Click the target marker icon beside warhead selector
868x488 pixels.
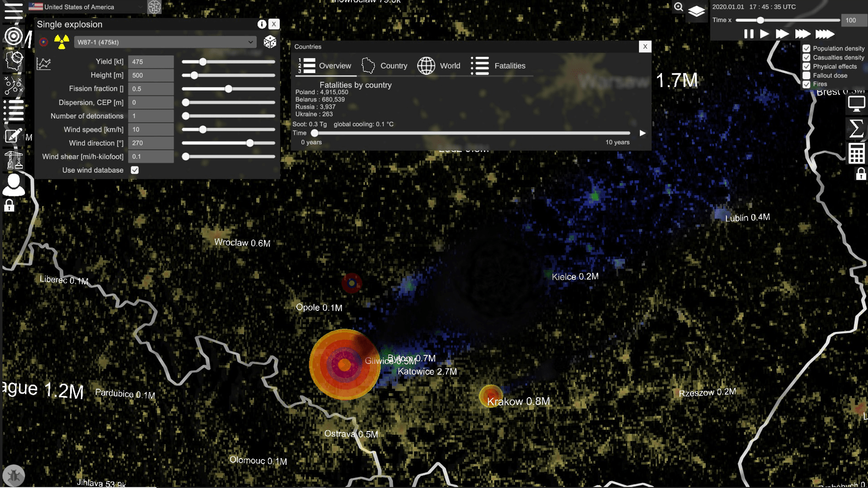click(44, 42)
